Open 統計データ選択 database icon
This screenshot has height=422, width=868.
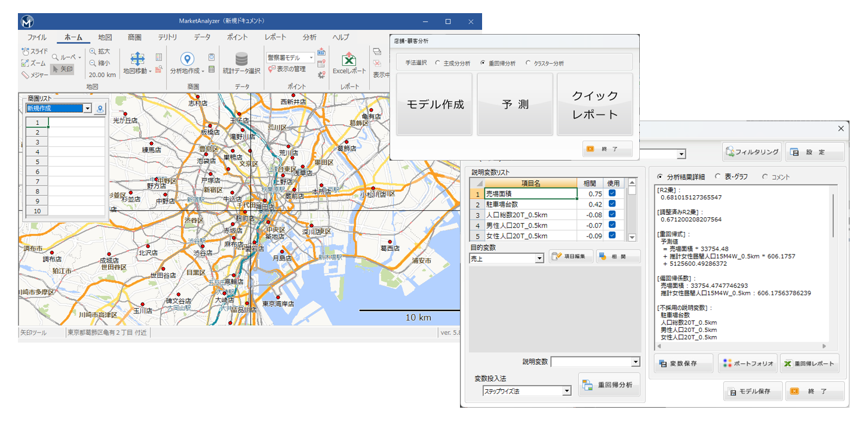pyautogui.click(x=241, y=58)
